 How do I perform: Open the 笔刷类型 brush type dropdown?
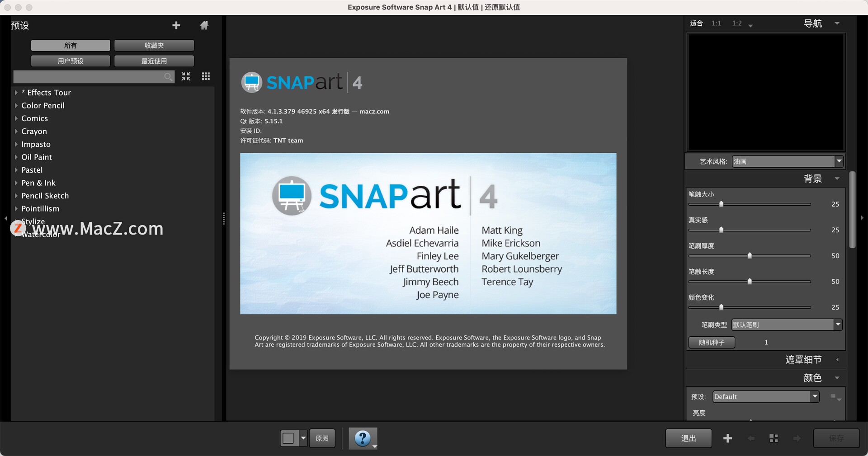click(x=787, y=324)
